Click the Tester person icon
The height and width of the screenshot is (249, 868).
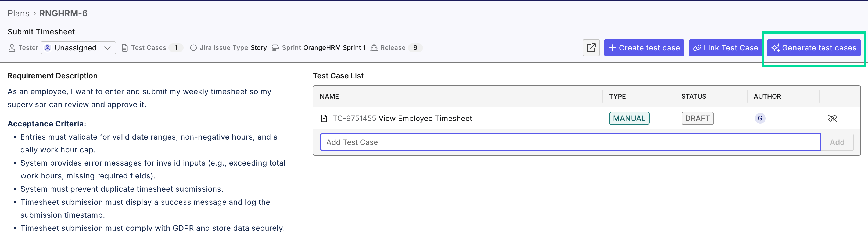12,47
